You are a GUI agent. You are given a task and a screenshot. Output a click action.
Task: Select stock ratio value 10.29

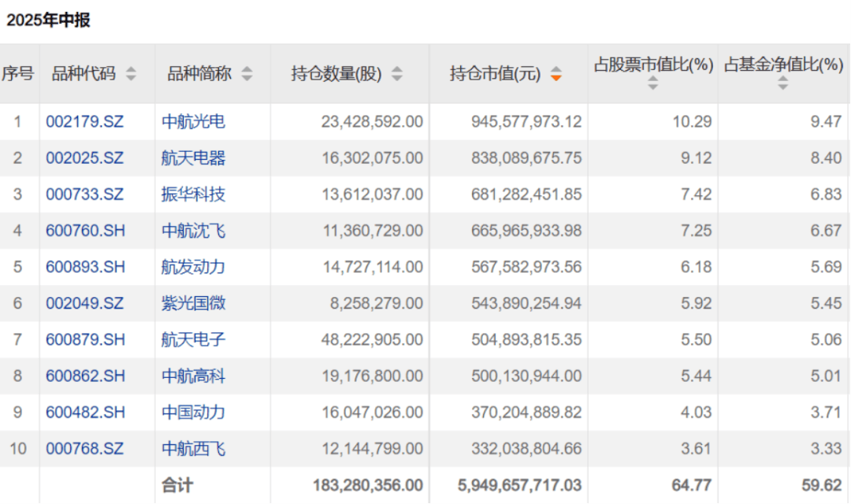692,121
